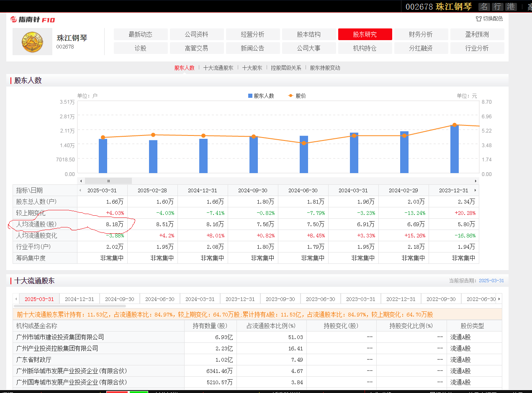532x393 pixels.
Task: Open the 分红融资 tab
Action: tap(421, 48)
